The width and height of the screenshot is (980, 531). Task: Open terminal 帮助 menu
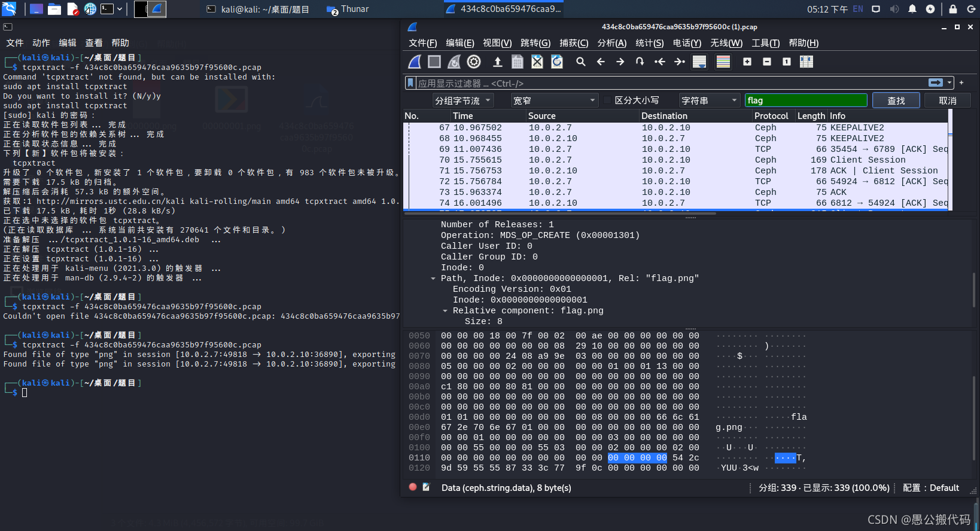(120, 43)
